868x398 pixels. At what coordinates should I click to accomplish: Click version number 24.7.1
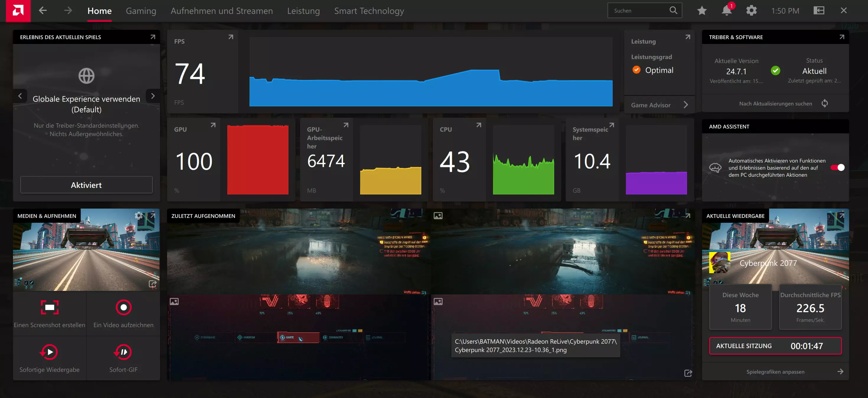pyautogui.click(x=736, y=71)
